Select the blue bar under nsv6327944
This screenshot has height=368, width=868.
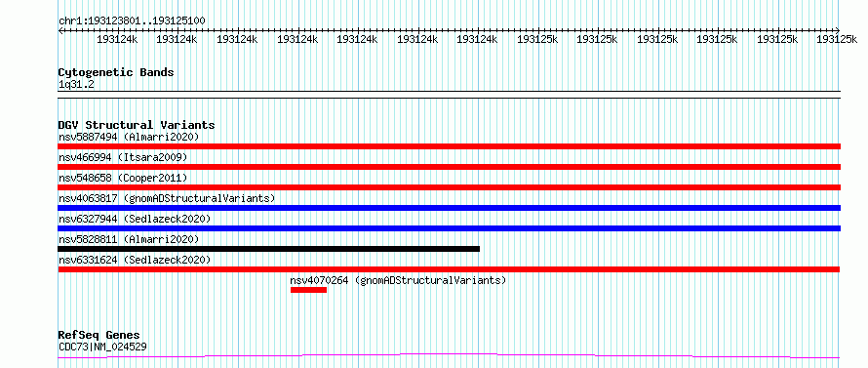(x=450, y=228)
